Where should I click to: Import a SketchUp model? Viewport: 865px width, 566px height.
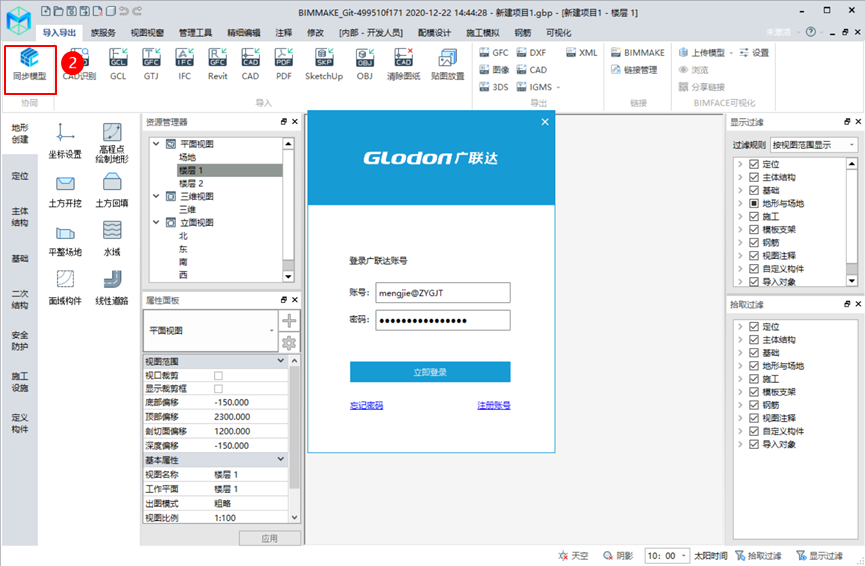(x=324, y=65)
